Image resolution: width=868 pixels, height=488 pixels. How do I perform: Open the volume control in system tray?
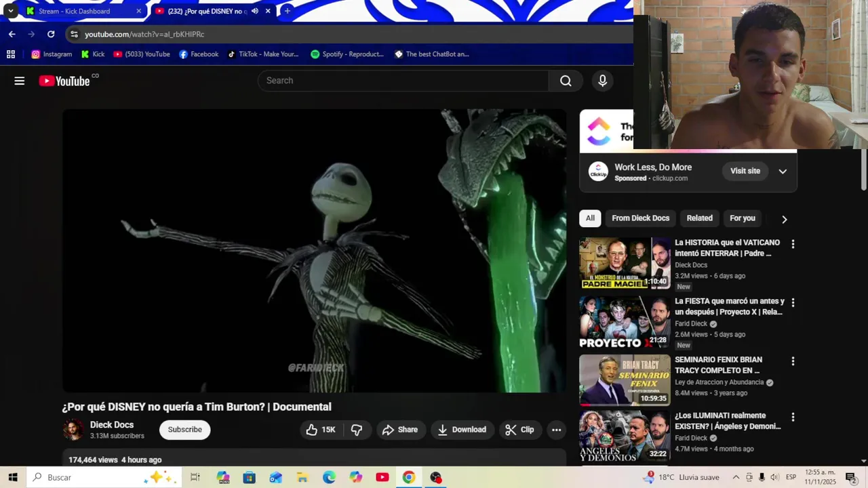coord(774,477)
